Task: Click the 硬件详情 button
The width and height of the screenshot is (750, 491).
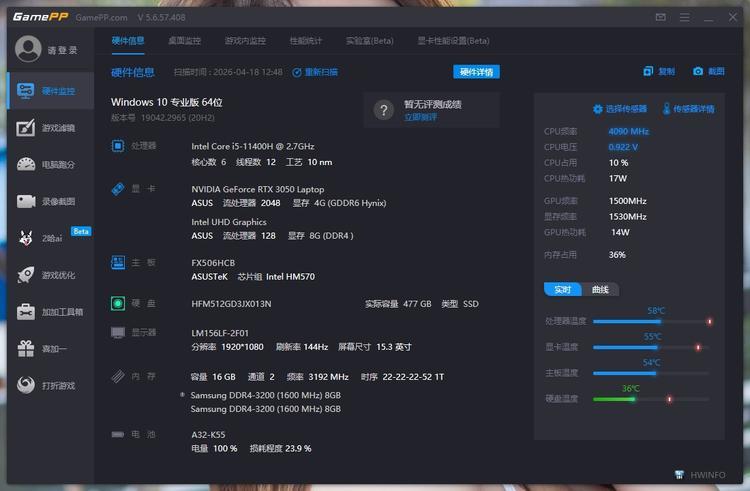Action: pos(476,72)
